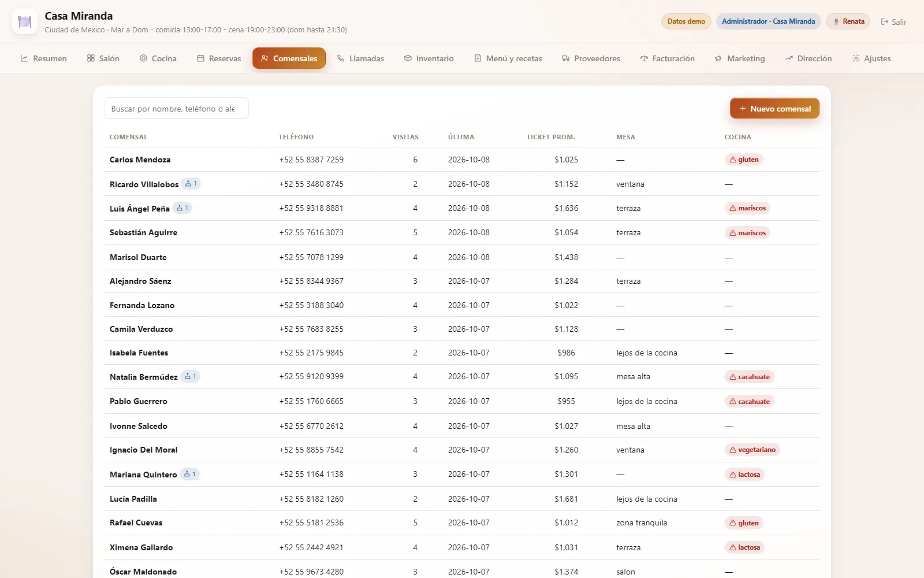Open the Dirección tab
This screenshot has width=924, height=578.
(x=808, y=58)
